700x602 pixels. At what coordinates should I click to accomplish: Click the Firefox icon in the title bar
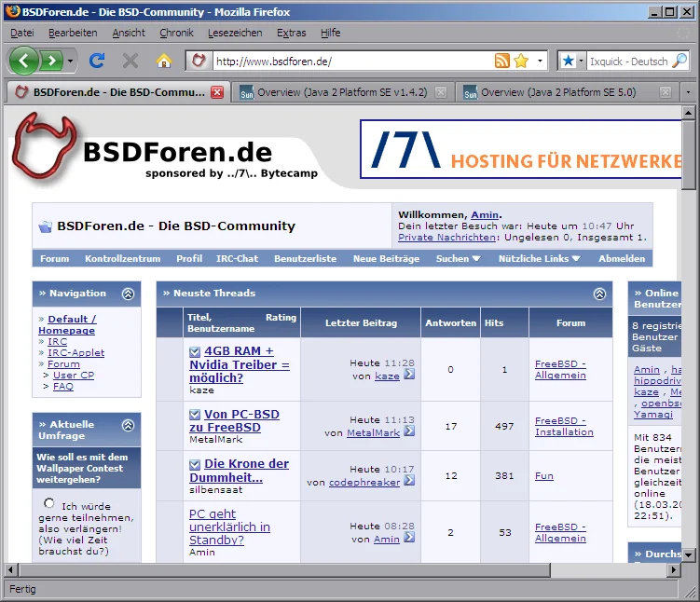[13, 11]
